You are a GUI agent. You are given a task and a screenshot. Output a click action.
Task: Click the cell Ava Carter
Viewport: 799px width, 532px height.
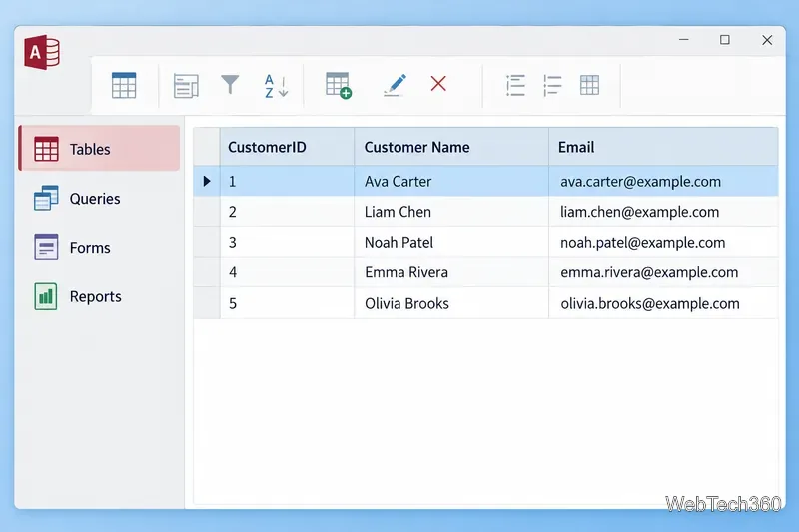[x=451, y=181]
